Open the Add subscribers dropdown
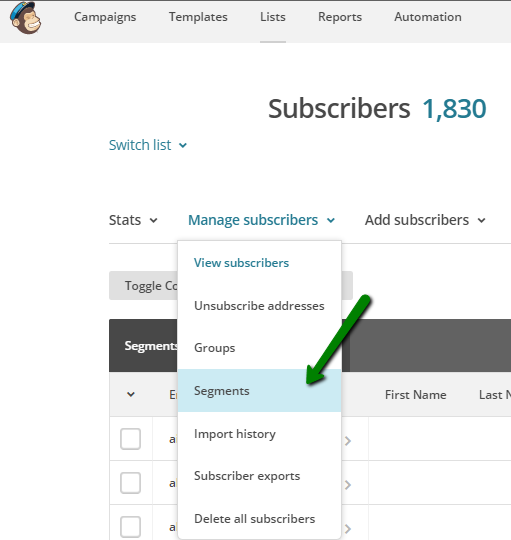This screenshot has width=511, height=540. click(x=425, y=220)
